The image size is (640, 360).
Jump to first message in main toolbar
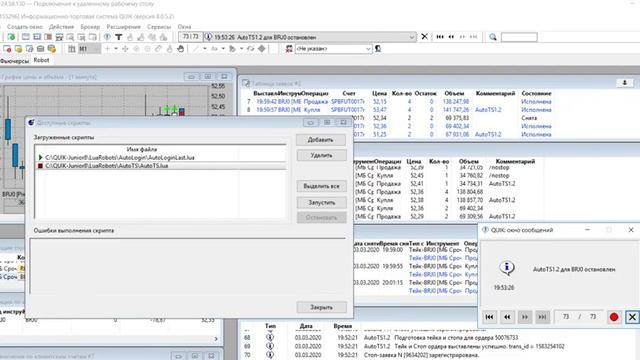pyautogui.click(x=440, y=37)
